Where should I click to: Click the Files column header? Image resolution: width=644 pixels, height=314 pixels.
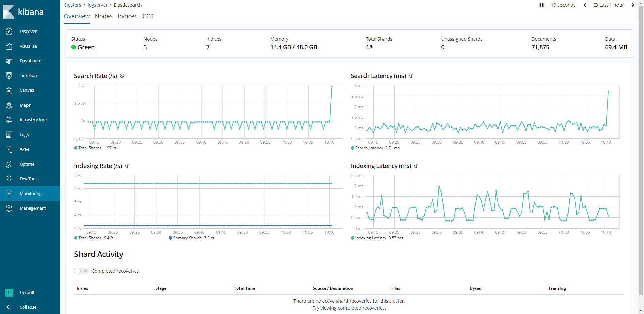tap(396, 288)
